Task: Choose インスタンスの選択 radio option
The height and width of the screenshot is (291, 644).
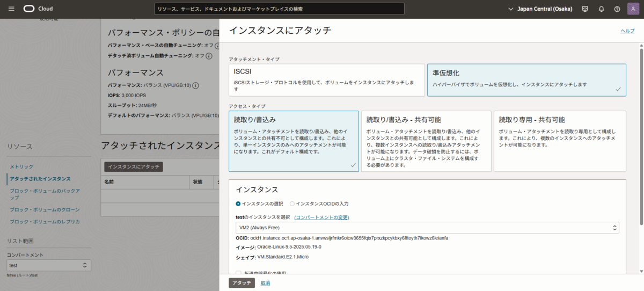Action: [x=238, y=204]
